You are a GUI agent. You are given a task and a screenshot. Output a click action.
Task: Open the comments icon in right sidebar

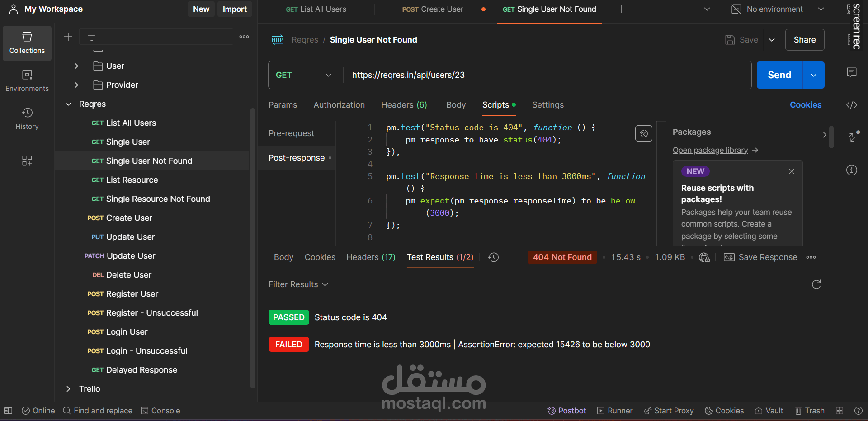pos(852,72)
